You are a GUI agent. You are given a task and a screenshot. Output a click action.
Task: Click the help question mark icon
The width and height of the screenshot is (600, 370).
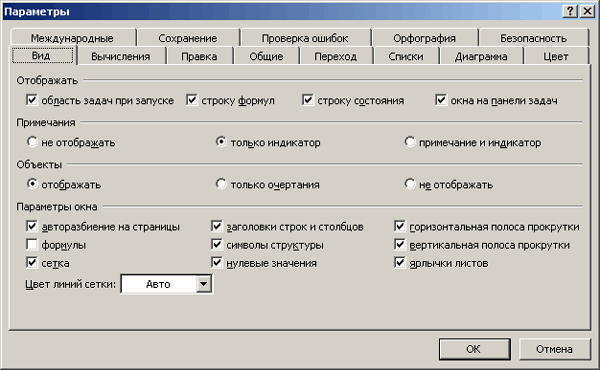pos(570,11)
